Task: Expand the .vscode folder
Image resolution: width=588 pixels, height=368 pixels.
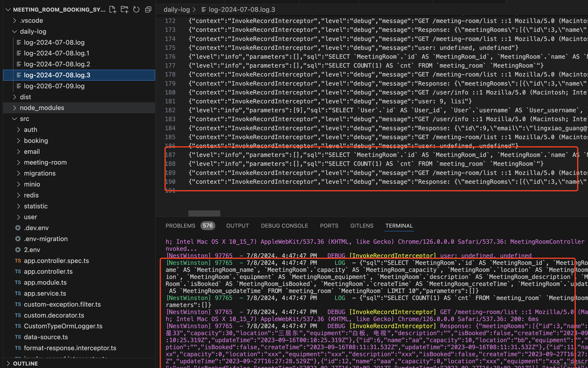Action: pos(15,20)
